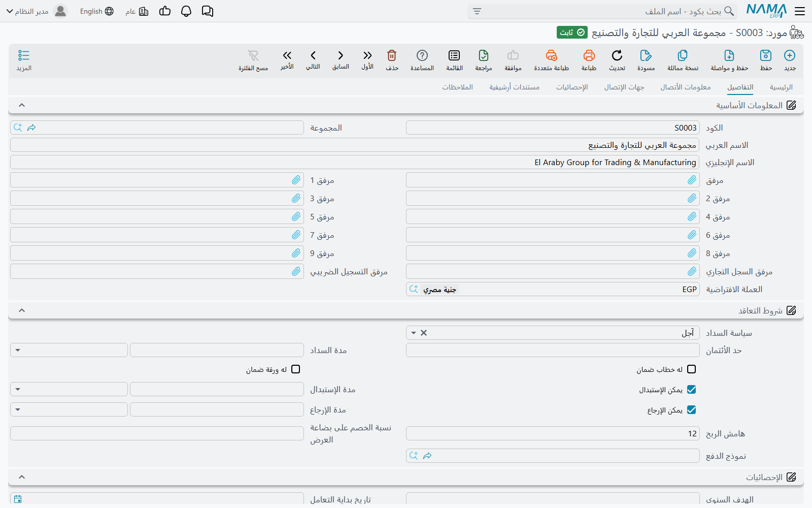
Task: Open the List (القائمة) view
Action: click(x=454, y=55)
